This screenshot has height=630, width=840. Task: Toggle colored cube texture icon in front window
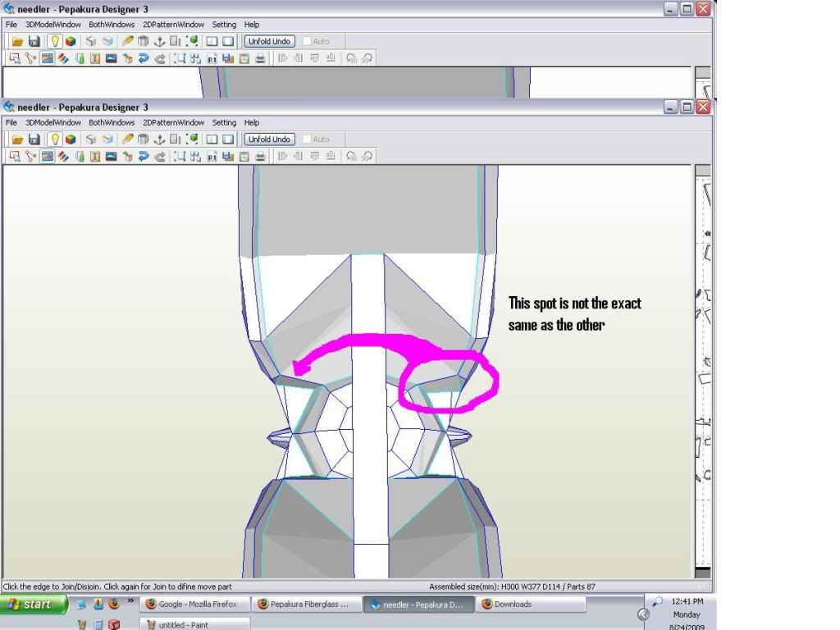71,139
